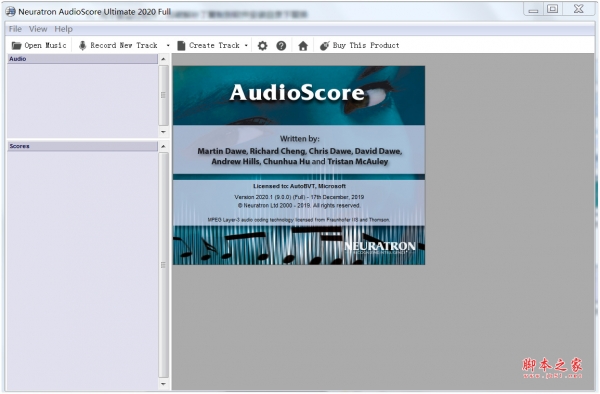
Task: Open the File menu
Action: click(x=15, y=29)
